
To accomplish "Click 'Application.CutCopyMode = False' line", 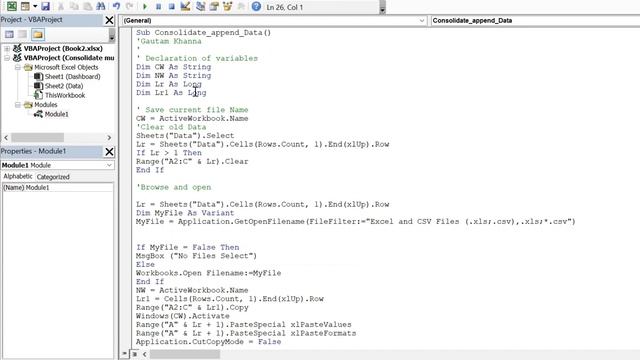I will coord(209,342).
